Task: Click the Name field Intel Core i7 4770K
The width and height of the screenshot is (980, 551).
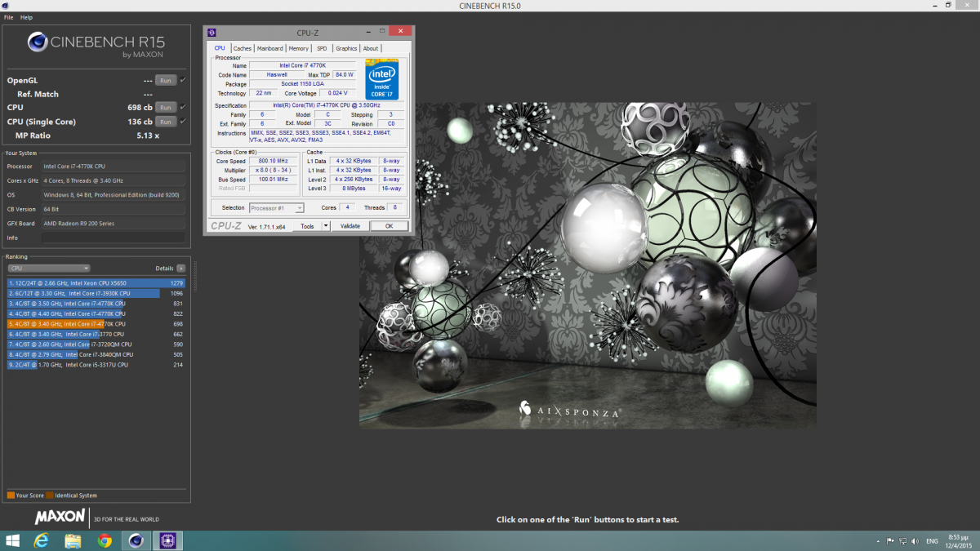Action: pos(302,65)
